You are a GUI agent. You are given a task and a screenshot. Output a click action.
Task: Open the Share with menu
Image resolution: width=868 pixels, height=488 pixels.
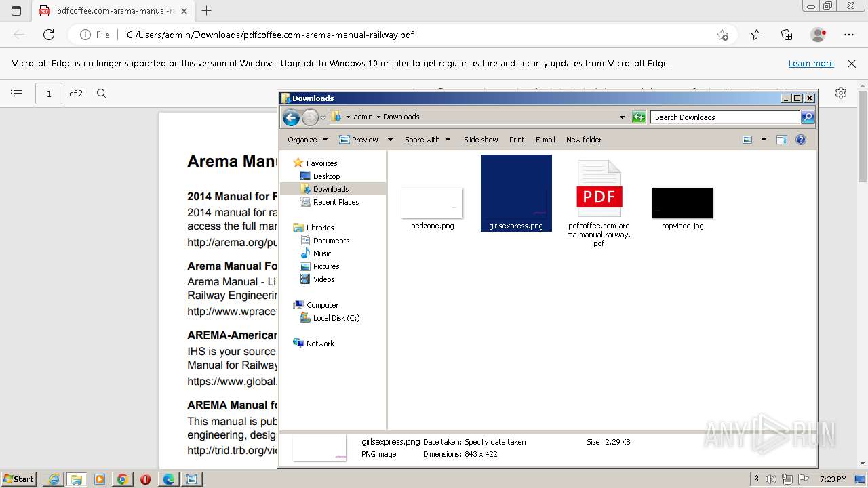(427, 140)
